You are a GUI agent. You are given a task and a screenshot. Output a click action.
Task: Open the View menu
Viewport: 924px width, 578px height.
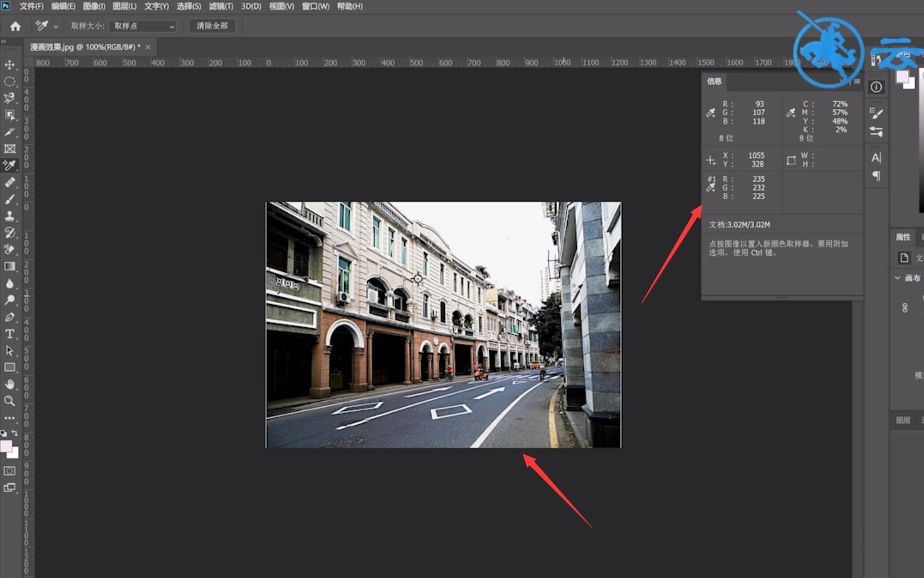[282, 6]
